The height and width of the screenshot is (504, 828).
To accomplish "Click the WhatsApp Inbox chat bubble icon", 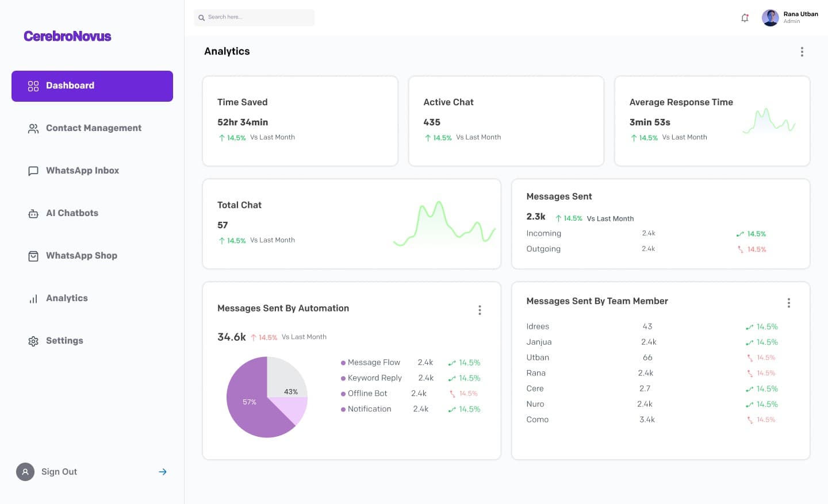I will 33,171.
